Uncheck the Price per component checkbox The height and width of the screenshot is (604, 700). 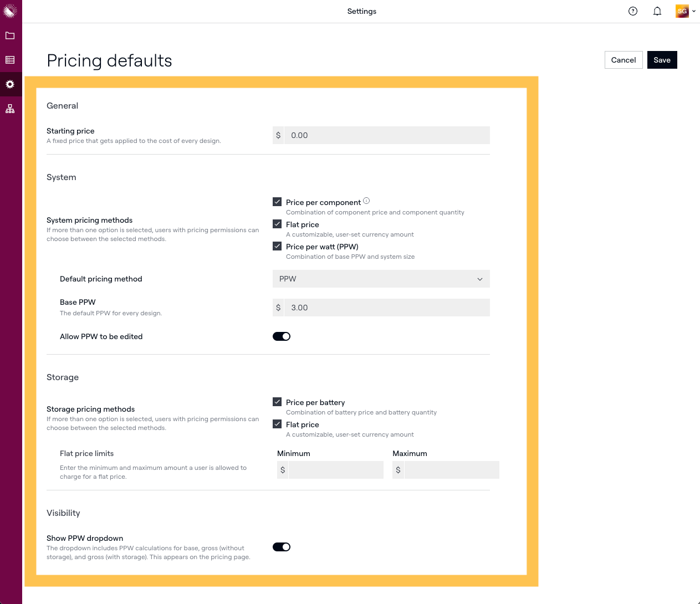click(x=277, y=202)
